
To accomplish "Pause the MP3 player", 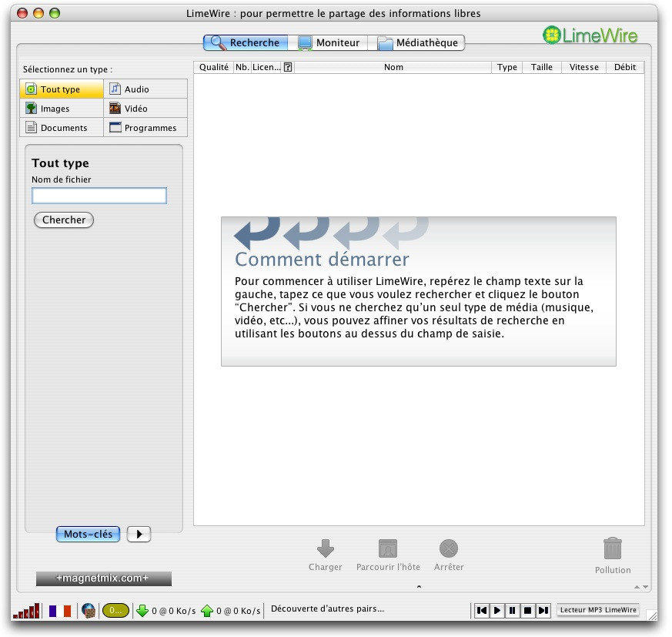I will tap(512, 610).
